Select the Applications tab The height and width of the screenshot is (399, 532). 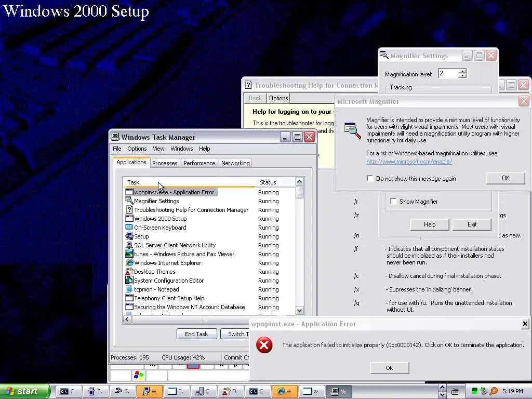(x=131, y=162)
